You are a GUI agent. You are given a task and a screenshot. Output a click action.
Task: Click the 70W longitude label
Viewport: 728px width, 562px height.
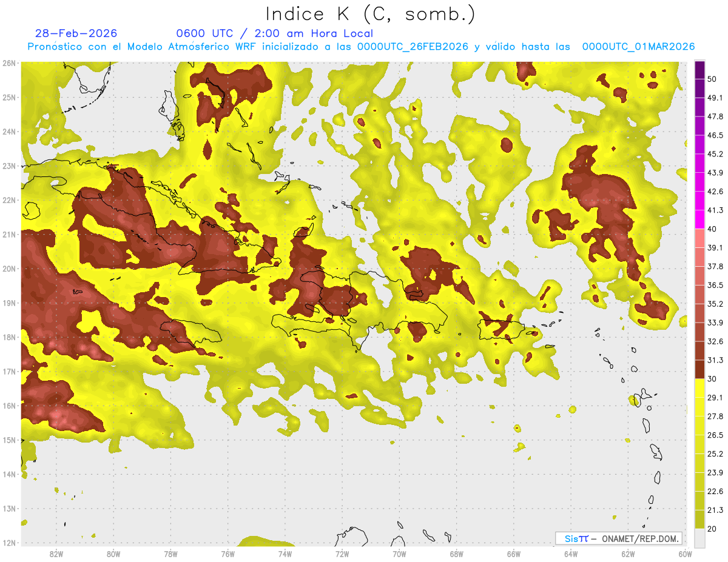click(399, 554)
